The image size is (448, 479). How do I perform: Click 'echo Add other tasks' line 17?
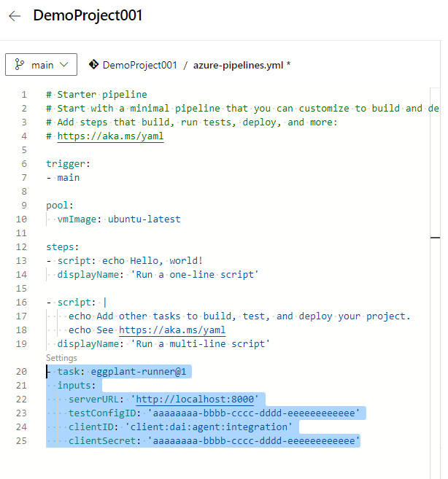pyautogui.click(x=239, y=316)
